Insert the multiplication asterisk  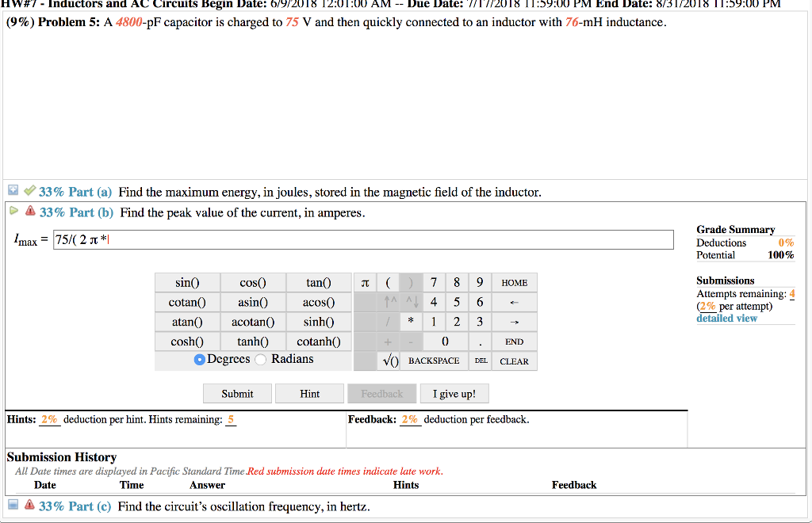[411, 322]
